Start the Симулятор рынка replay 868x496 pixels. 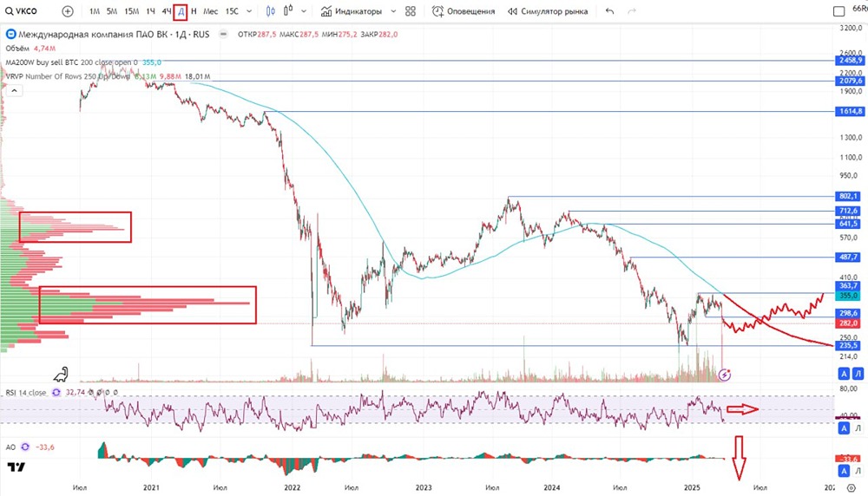tap(548, 11)
